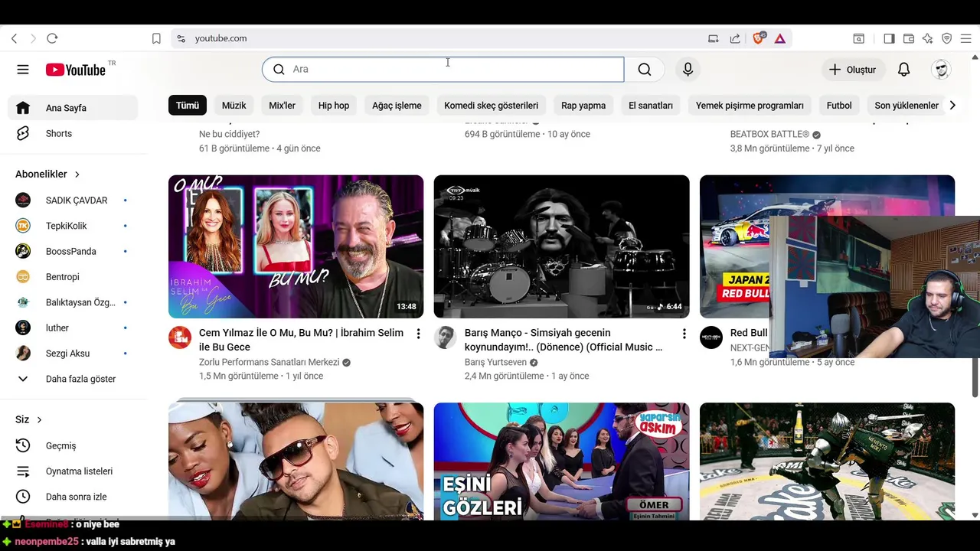
Task: Toggle the browser sidebar panel icon
Action: pyautogui.click(x=889, y=38)
